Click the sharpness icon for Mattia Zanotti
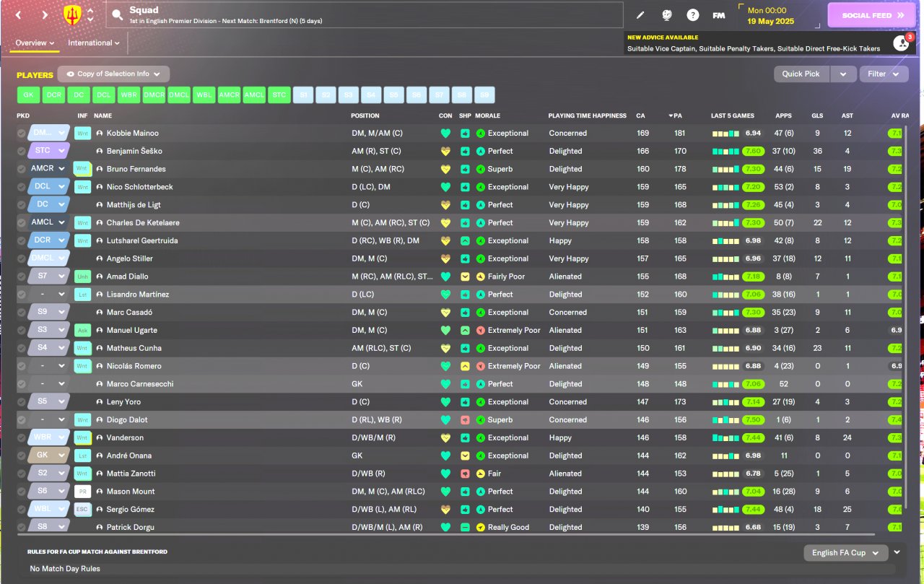 point(465,474)
